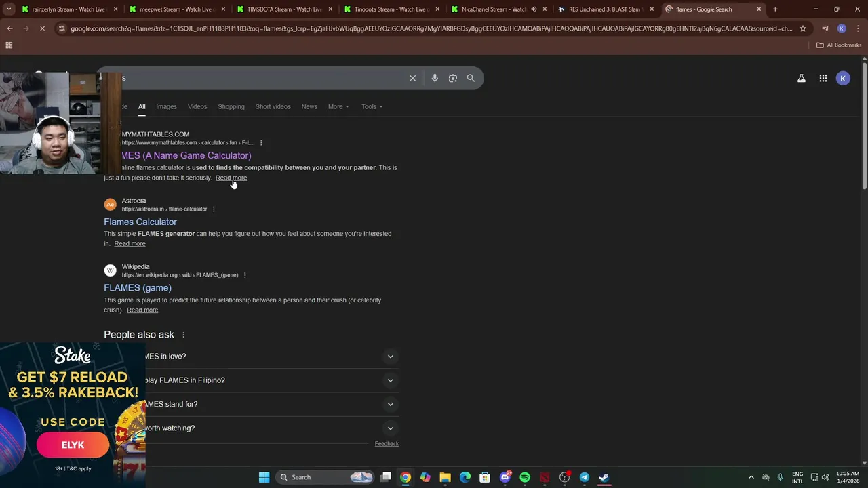868x488 pixels.
Task: Select the All search tab
Action: tap(142, 106)
